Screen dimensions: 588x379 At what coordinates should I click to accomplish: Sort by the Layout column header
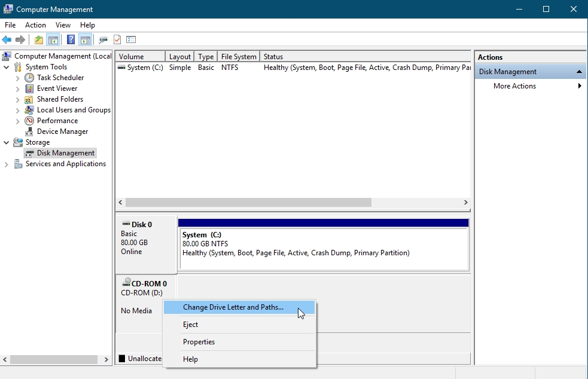[x=179, y=57]
